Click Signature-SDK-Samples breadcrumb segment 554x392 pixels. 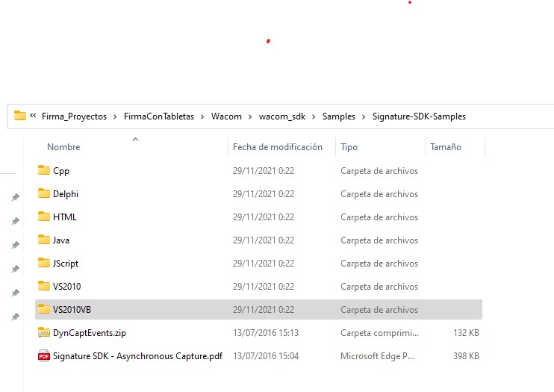(419, 116)
